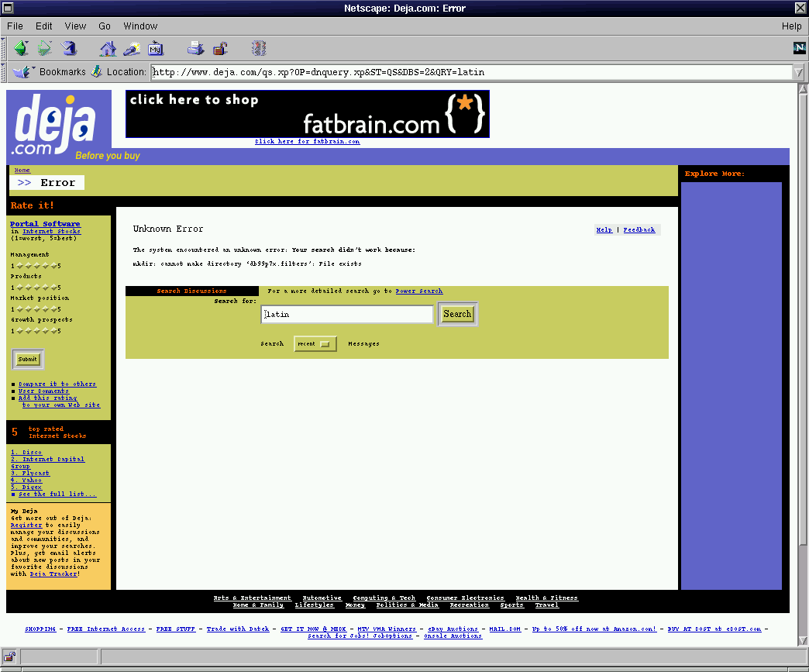809x672 pixels.
Task: Open the Search flashlight toolbar icon
Action: (x=132, y=48)
